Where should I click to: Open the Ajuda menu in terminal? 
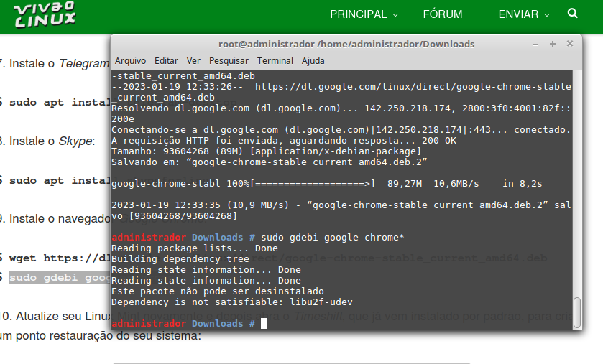(x=313, y=60)
